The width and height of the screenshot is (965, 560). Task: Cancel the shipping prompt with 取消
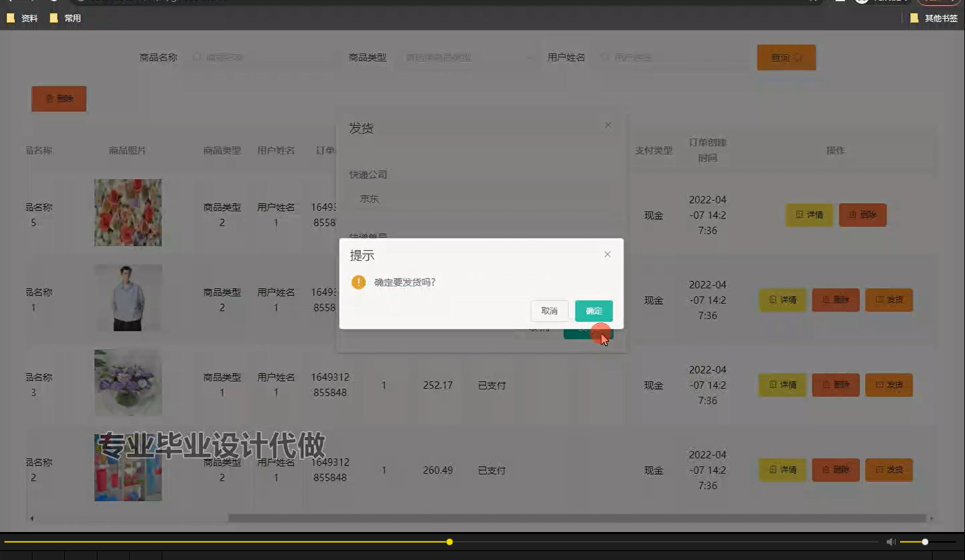point(549,311)
